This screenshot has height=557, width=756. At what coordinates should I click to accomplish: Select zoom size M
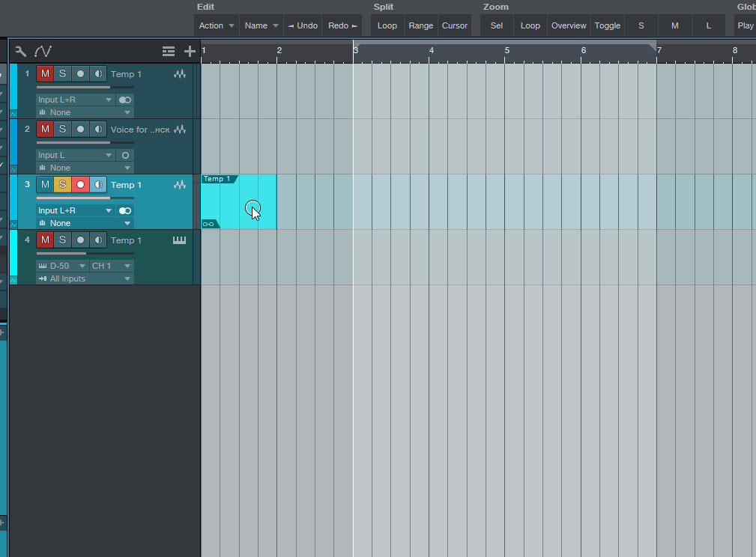(675, 25)
